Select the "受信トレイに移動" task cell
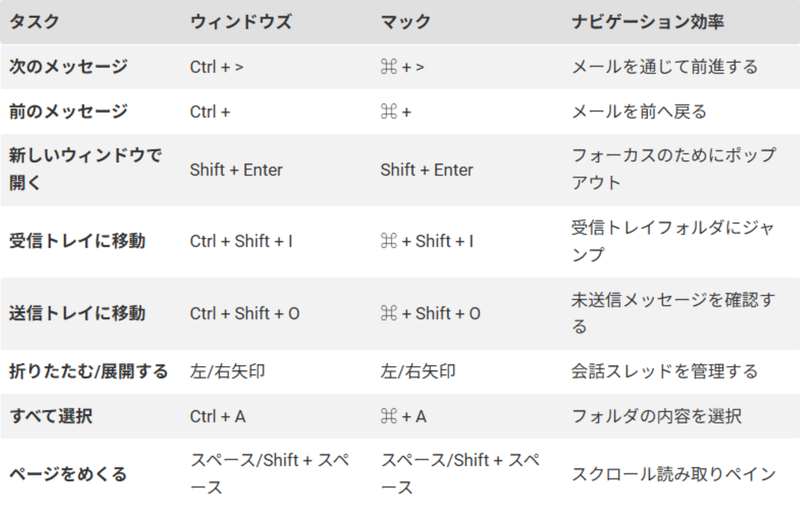This screenshot has width=800, height=508. pyautogui.click(x=77, y=241)
